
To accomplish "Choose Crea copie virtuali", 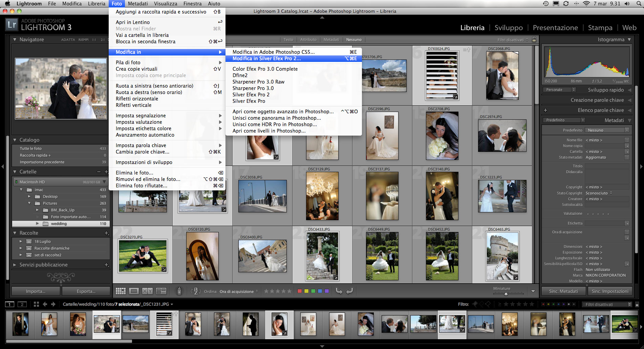I will [x=167, y=69].
